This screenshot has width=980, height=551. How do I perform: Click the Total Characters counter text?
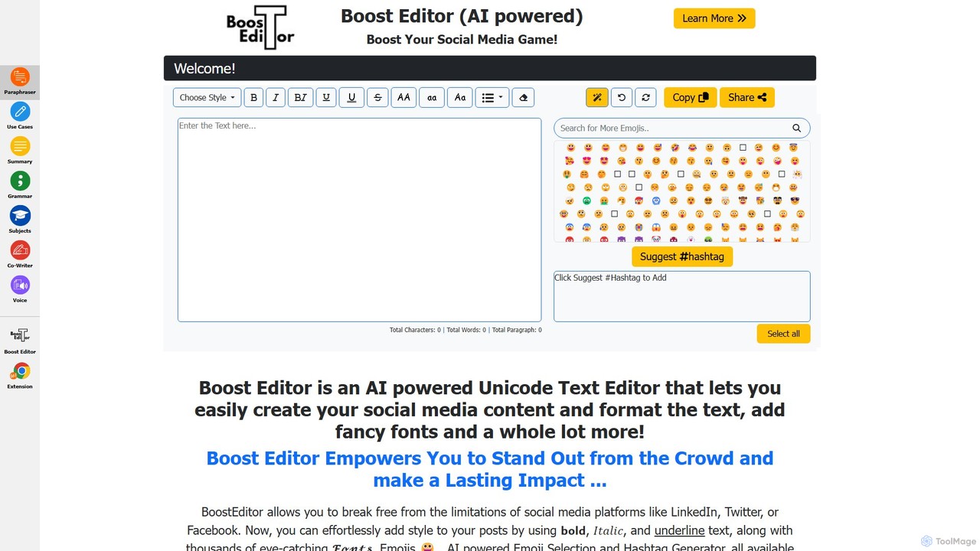[416, 330]
